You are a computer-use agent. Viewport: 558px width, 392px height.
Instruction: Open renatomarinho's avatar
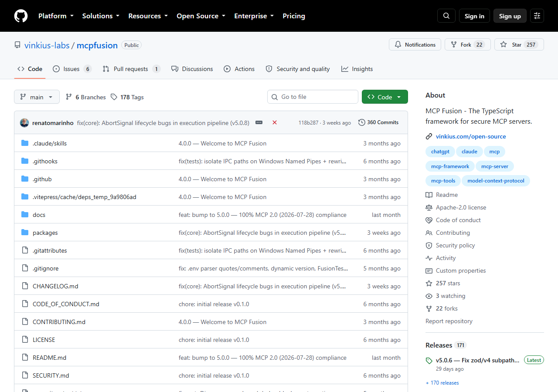(x=24, y=122)
